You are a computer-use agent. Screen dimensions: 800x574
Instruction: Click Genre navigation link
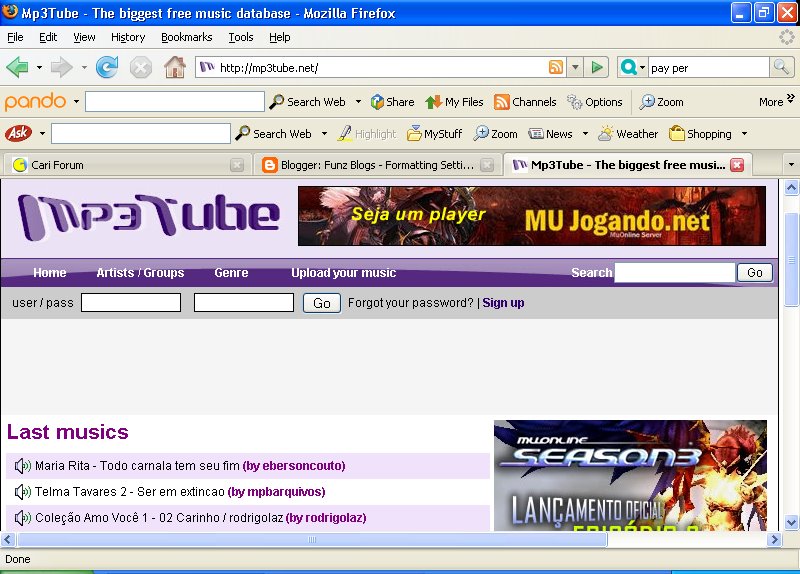tap(231, 273)
